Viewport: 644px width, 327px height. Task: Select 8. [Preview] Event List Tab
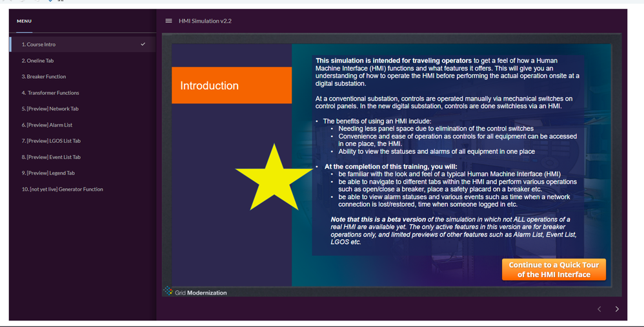(x=83, y=156)
